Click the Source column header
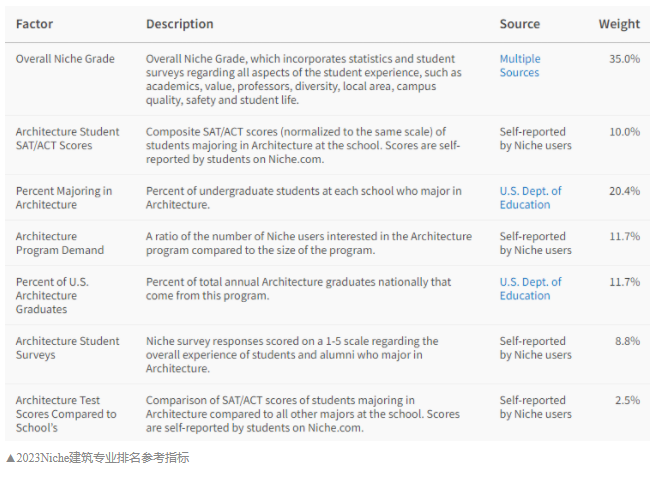The height and width of the screenshot is (481, 671). pyautogui.click(x=520, y=24)
